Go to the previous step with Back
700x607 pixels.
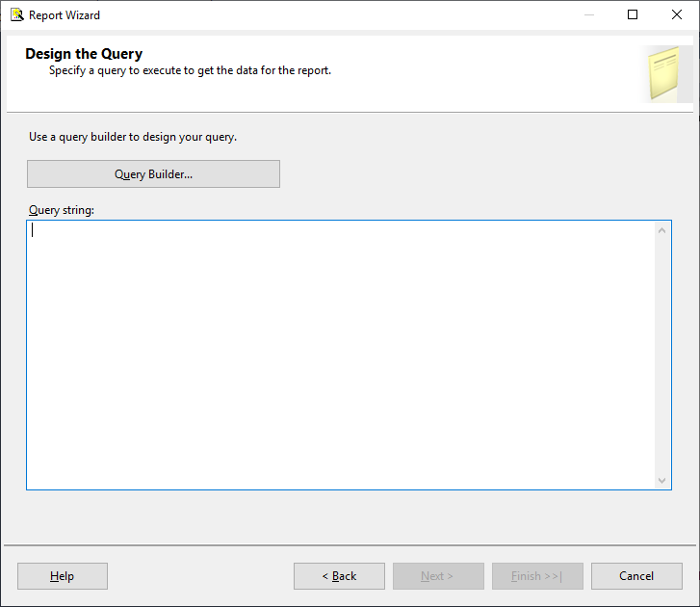click(x=339, y=576)
